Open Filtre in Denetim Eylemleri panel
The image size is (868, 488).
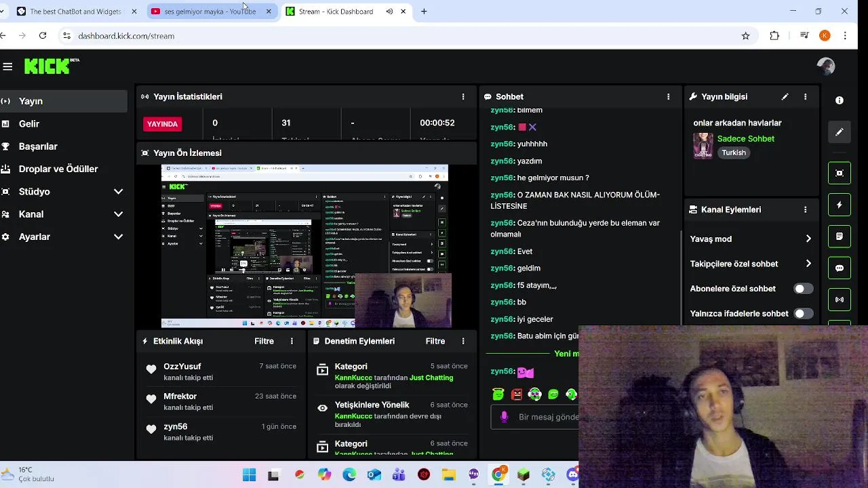tap(435, 342)
